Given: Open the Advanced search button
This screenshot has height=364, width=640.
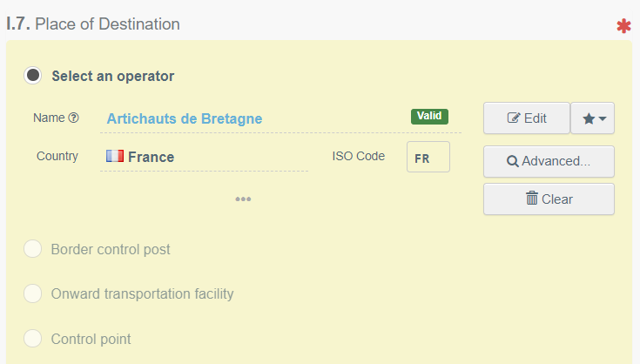Looking at the screenshot, I should [549, 162].
